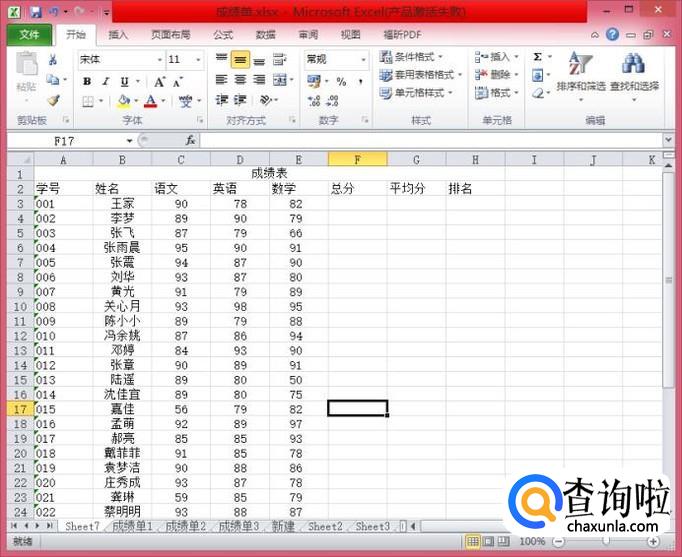This screenshot has width=682, height=557.
Task: Open Sort and Filter 排序和筛选
Action: [581, 77]
